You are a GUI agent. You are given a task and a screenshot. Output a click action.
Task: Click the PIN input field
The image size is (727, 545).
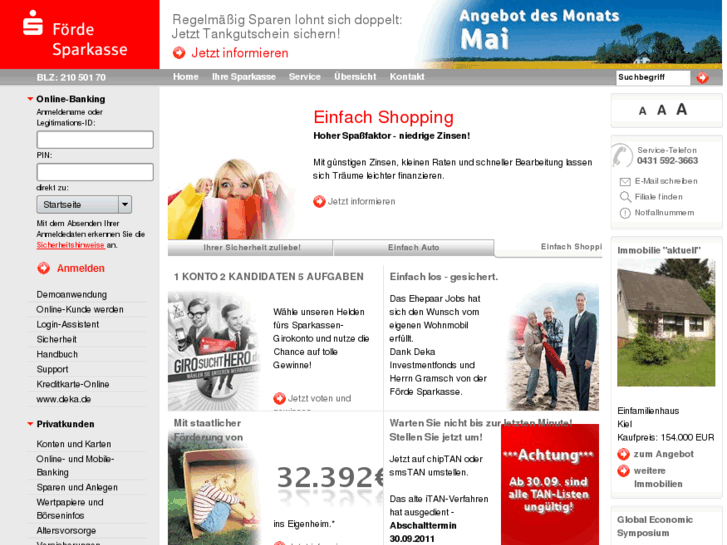(x=95, y=172)
